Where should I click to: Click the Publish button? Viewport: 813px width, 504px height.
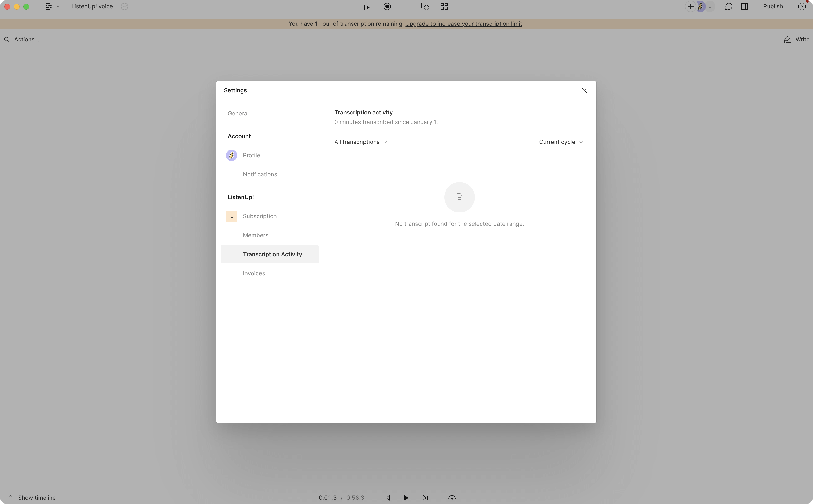[x=773, y=6]
